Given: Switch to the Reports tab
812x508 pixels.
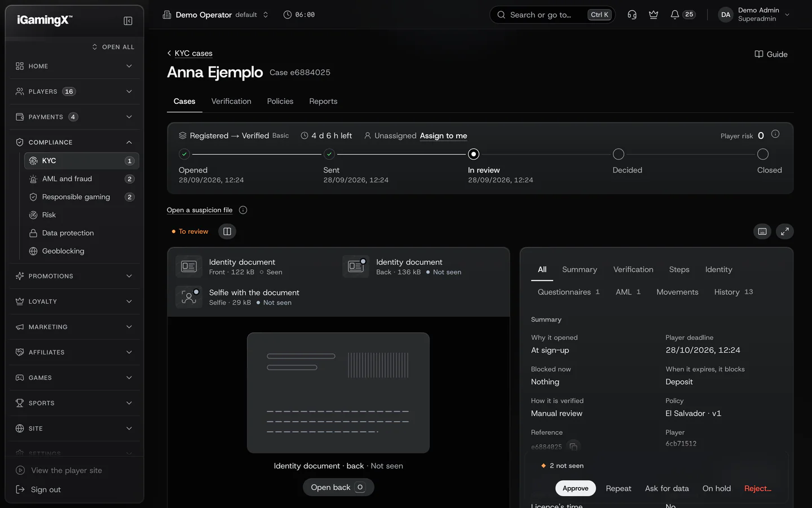Looking at the screenshot, I should pyautogui.click(x=323, y=101).
